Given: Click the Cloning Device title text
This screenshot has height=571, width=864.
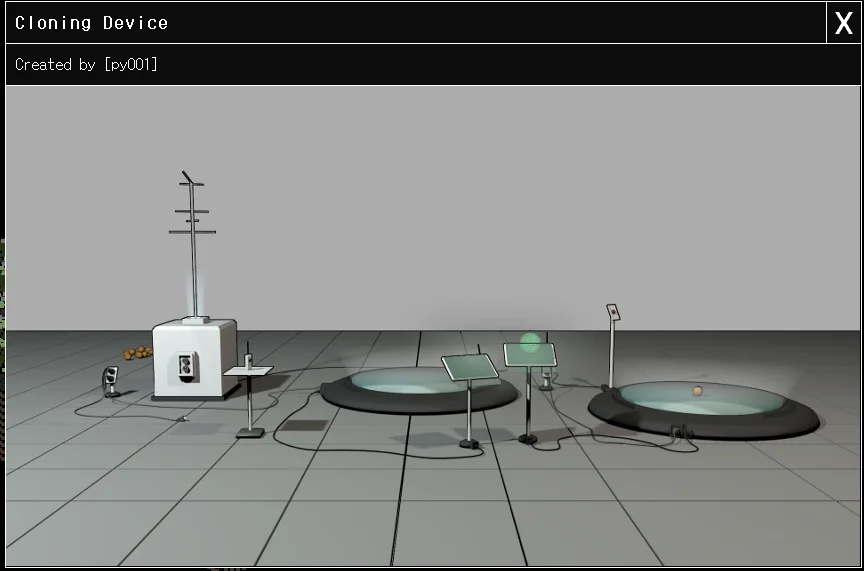Looking at the screenshot, I should click(92, 23).
